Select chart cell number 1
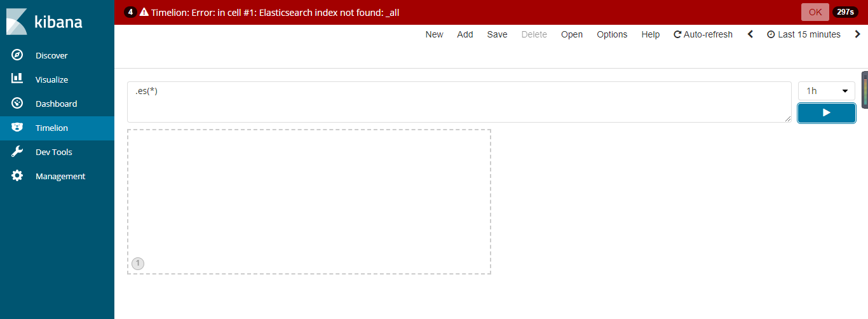 click(x=309, y=201)
